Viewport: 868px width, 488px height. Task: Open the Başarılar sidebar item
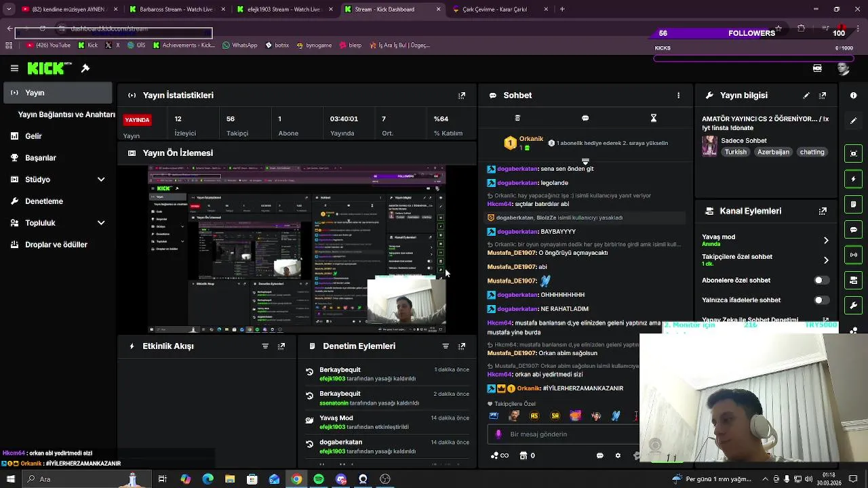pos(58,158)
